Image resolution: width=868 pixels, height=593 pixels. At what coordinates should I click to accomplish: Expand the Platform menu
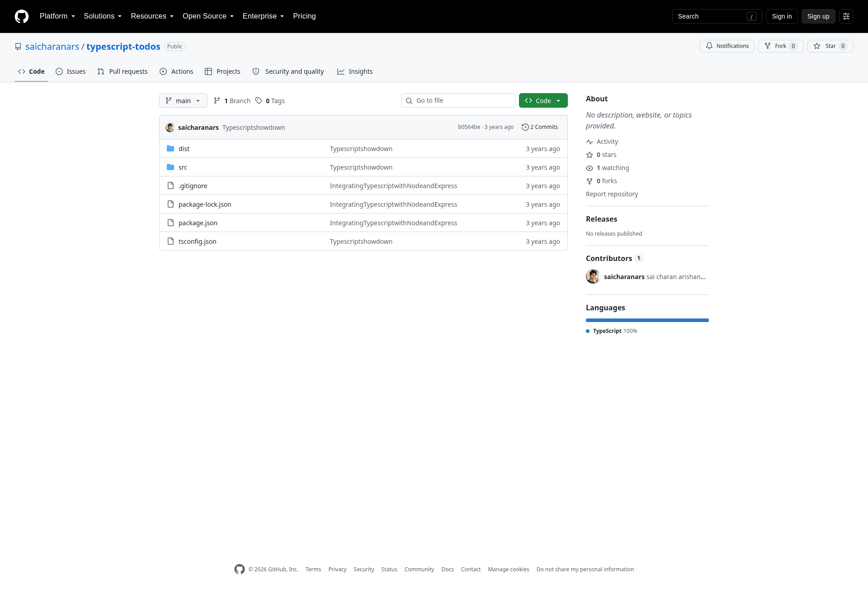[x=57, y=16]
